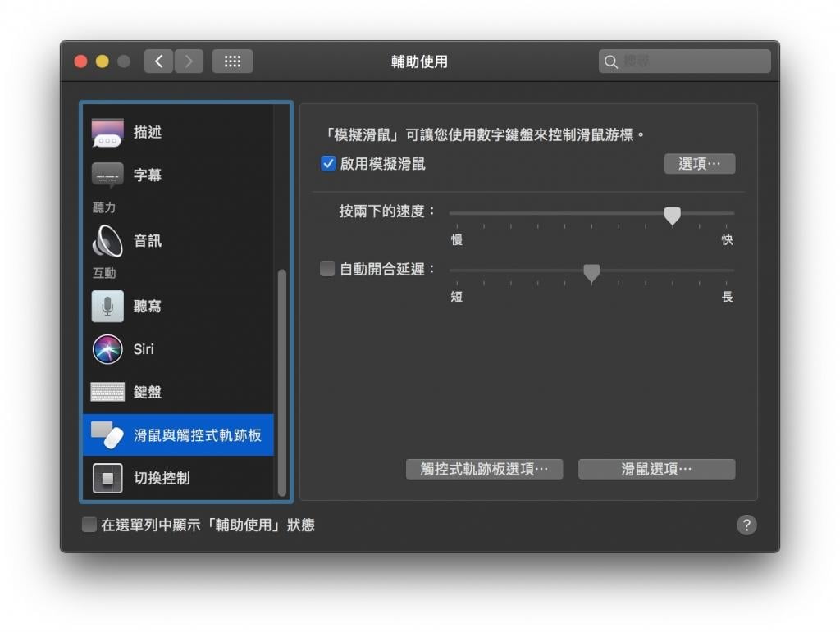840x632 pixels.
Task: Click the 自動開合延遲 slider thumb
Action: 591,273
